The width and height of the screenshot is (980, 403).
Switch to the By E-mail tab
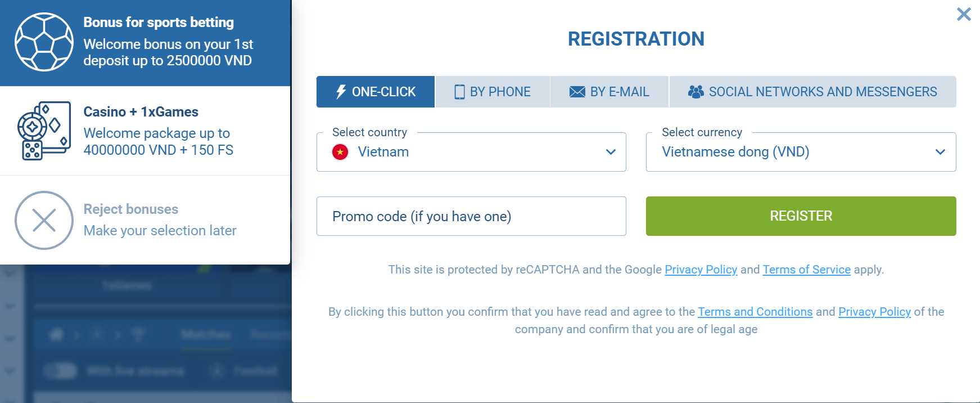pos(609,92)
